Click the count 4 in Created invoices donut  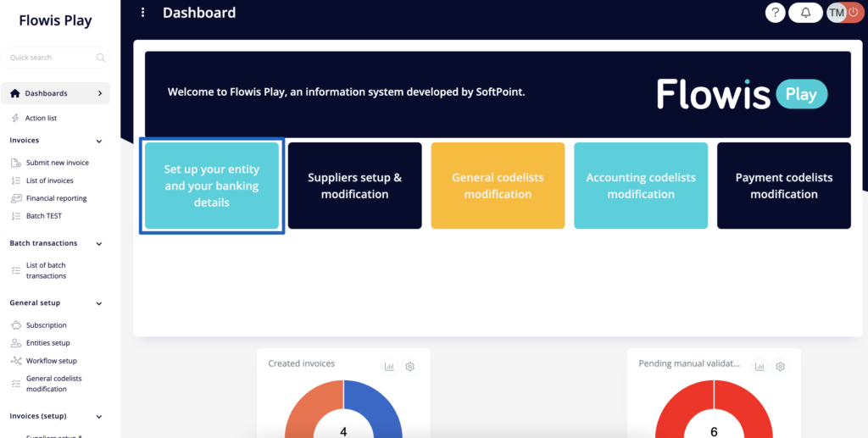tap(343, 431)
